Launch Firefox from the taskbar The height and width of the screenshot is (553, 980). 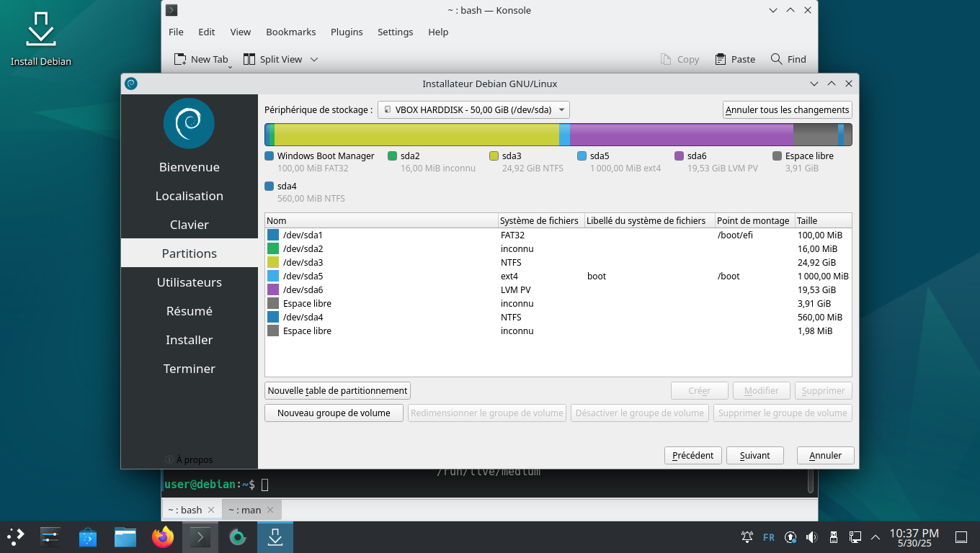(163, 536)
